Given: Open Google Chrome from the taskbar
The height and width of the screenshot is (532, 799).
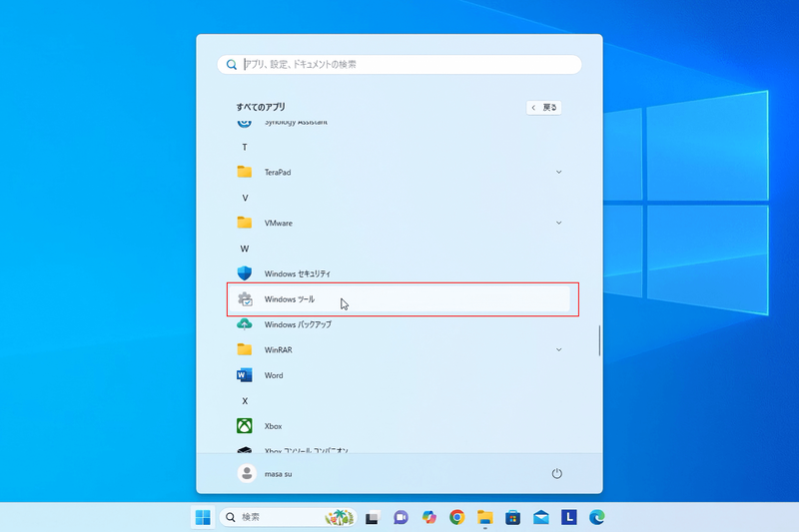Looking at the screenshot, I should click(x=457, y=517).
